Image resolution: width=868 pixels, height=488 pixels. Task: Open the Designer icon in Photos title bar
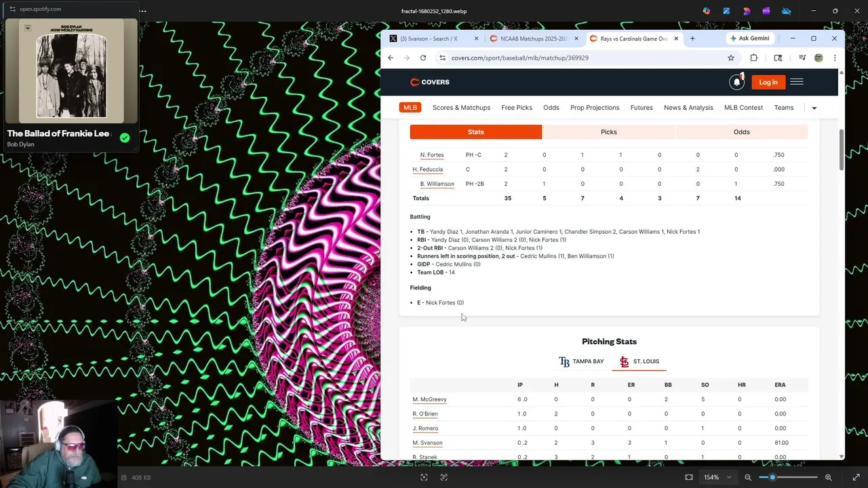pyautogui.click(x=747, y=11)
